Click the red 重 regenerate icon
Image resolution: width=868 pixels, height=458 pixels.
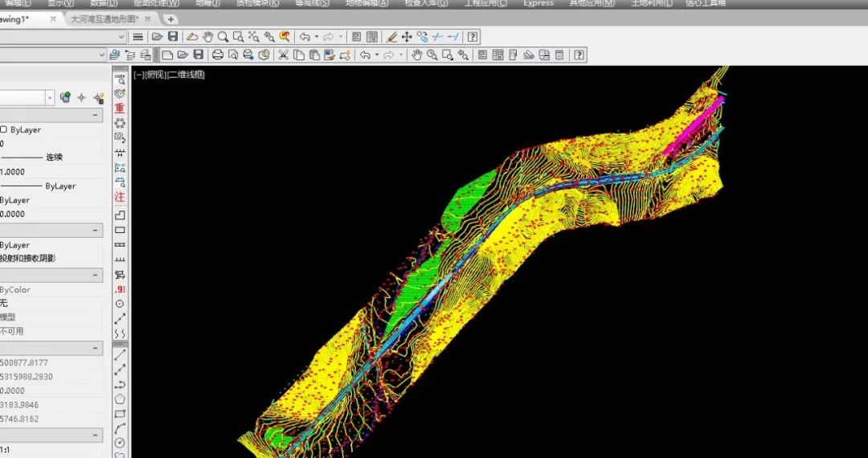tap(120, 108)
